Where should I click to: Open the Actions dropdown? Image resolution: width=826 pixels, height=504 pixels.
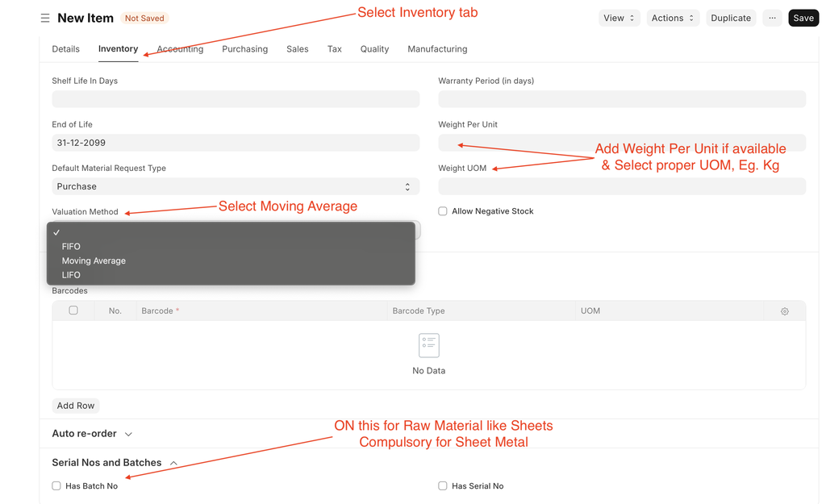(x=673, y=18)
